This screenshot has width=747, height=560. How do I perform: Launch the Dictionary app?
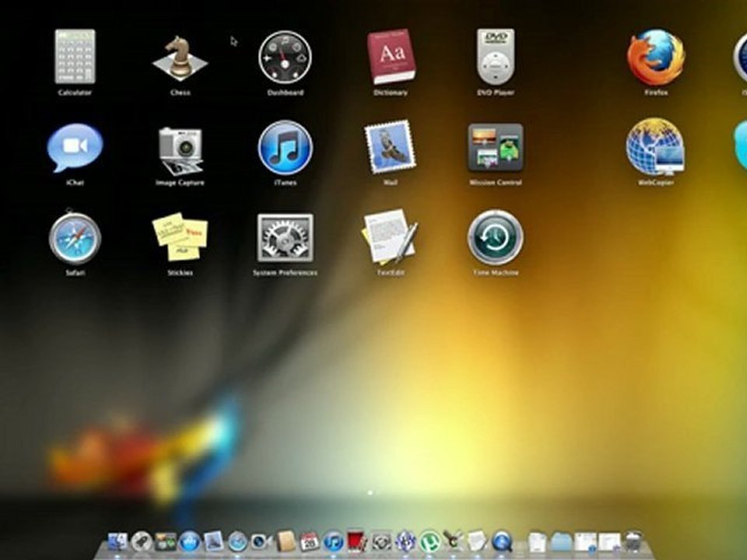[391, 56]
